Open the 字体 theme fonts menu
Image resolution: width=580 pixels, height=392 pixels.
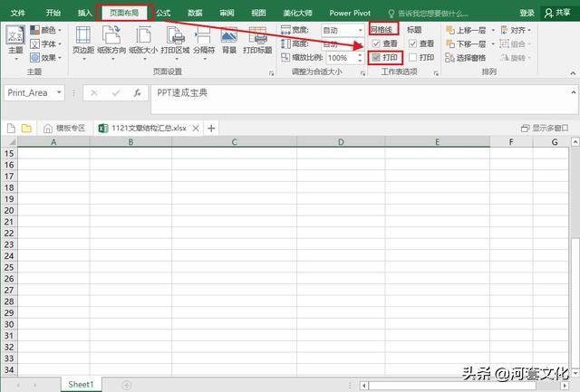point(46,44)
